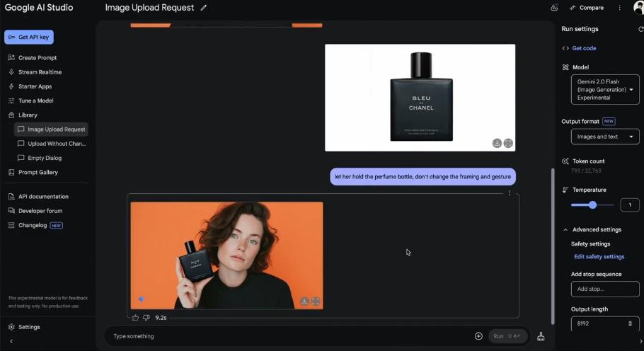
Task: Download the Bleu de Chanel bottle image
Action: [x=497, y=143]
